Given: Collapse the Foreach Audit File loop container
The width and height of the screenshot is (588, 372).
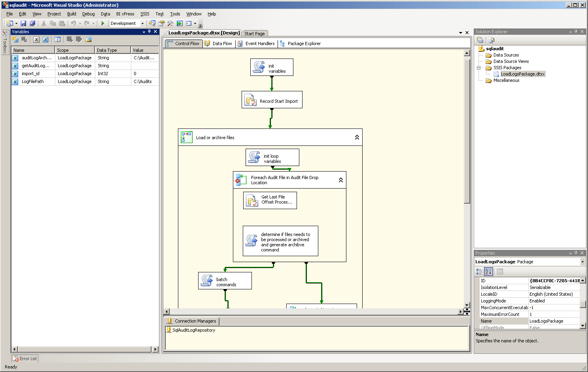Looking at the screenshot, I should click(340, 180).
